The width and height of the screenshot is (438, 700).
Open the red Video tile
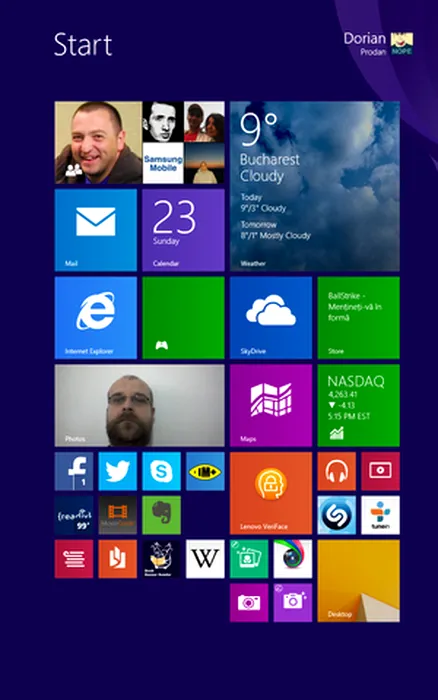(x=380, y=471)
